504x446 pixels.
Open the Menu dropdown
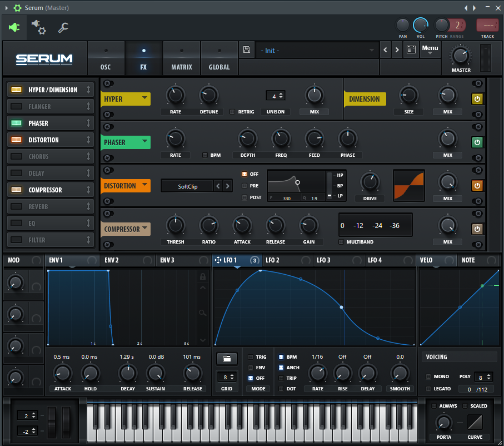(430, 50)
